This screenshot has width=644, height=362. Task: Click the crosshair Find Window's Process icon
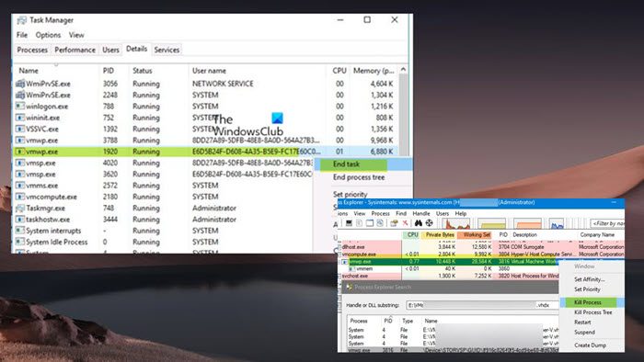pos(430,223)
